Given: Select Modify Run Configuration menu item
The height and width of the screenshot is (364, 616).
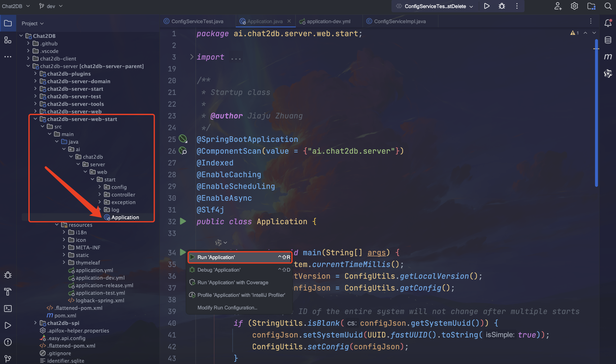Looking at the screenshot, I should [240, 307].
